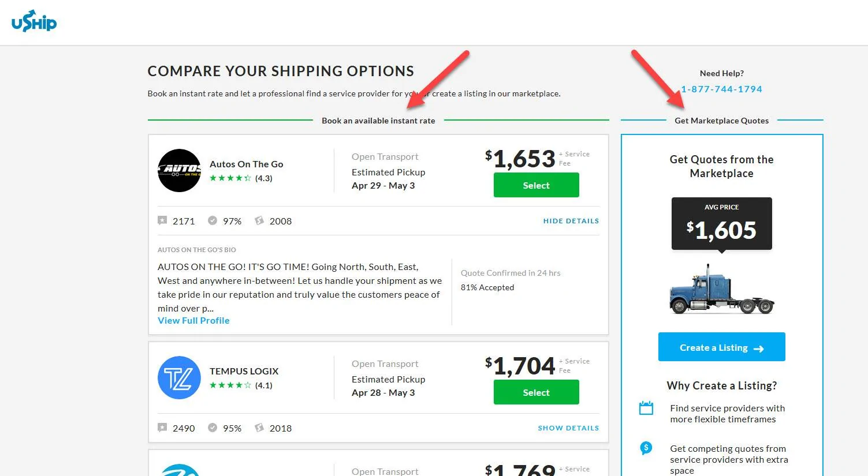868x476 pixels.
Task: Collapse Autos On The Go with HIDE DETAILS
Action: click(571, 221)
